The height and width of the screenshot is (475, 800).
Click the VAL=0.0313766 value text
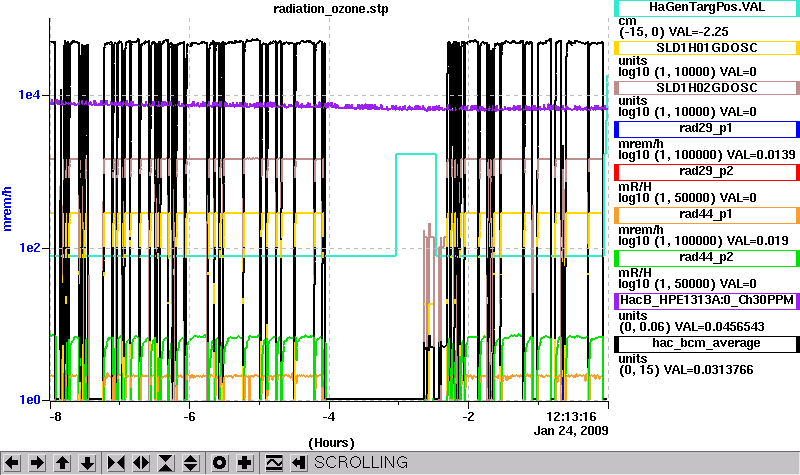pos(708,369)
